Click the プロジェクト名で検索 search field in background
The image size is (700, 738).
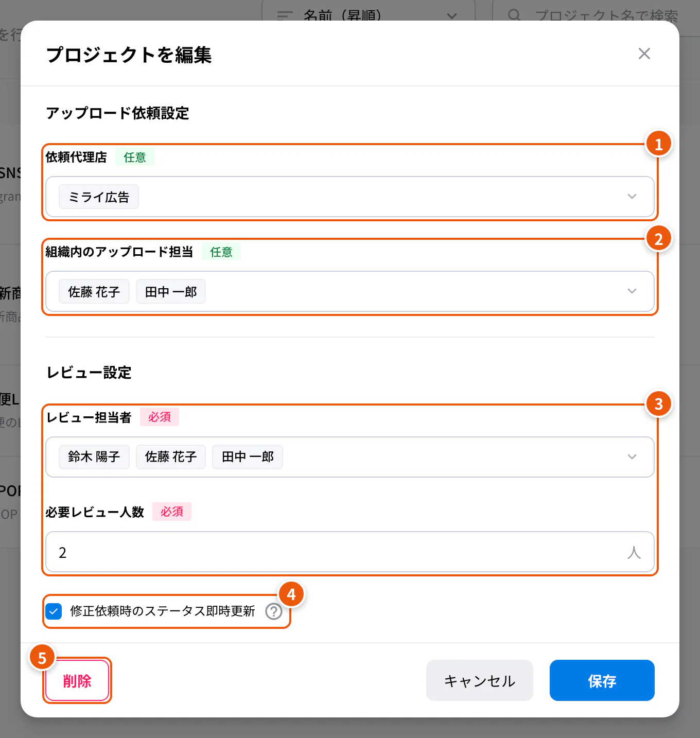(x=596, y=10)
